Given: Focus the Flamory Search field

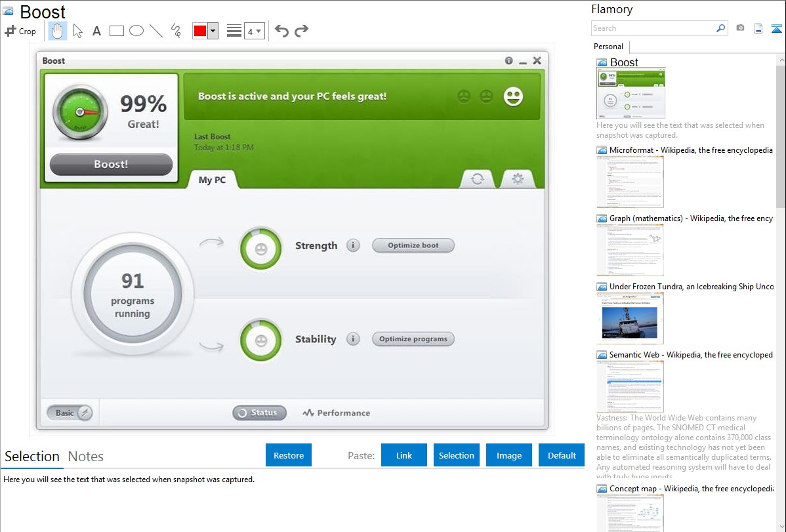Looking at the screenshot, I should pyautogui.click(x=653, y=28).
